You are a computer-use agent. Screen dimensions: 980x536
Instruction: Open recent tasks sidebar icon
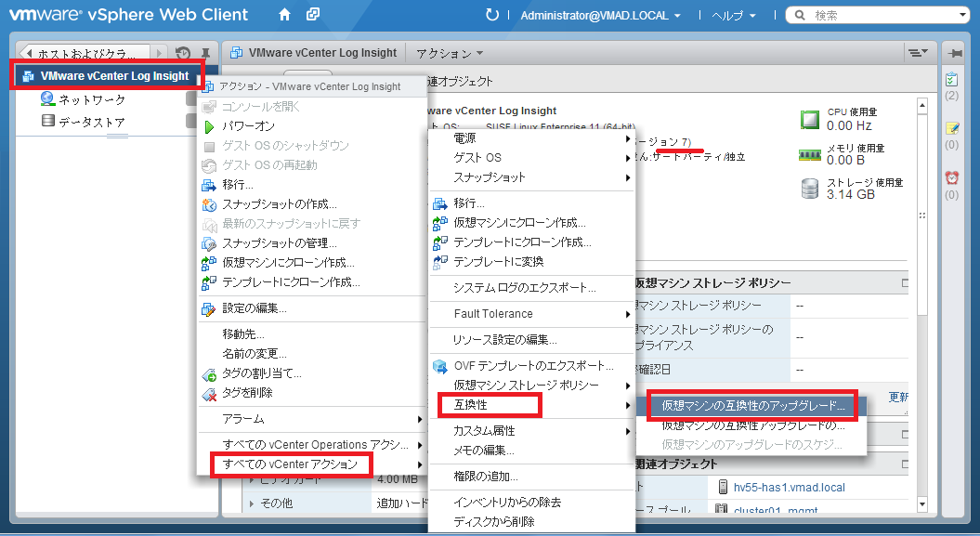click(x=951, y=80)
